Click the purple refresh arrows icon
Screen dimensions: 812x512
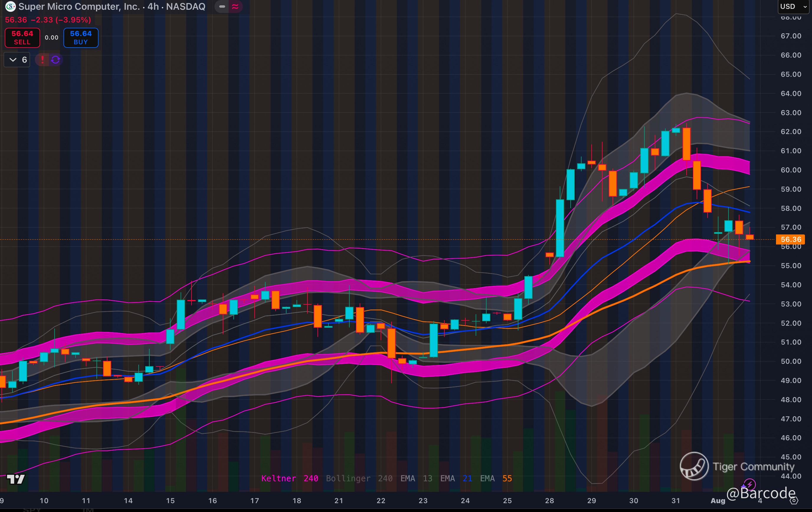56,60
